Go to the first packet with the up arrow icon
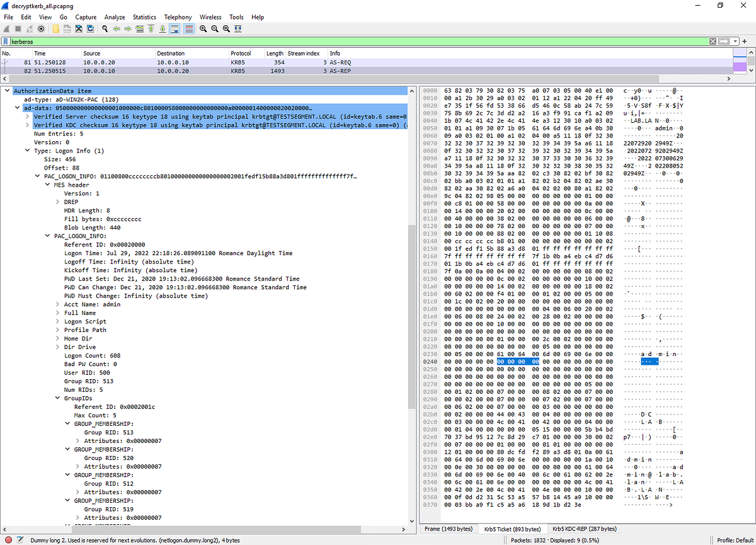756x545 pixels. [151, 28]
